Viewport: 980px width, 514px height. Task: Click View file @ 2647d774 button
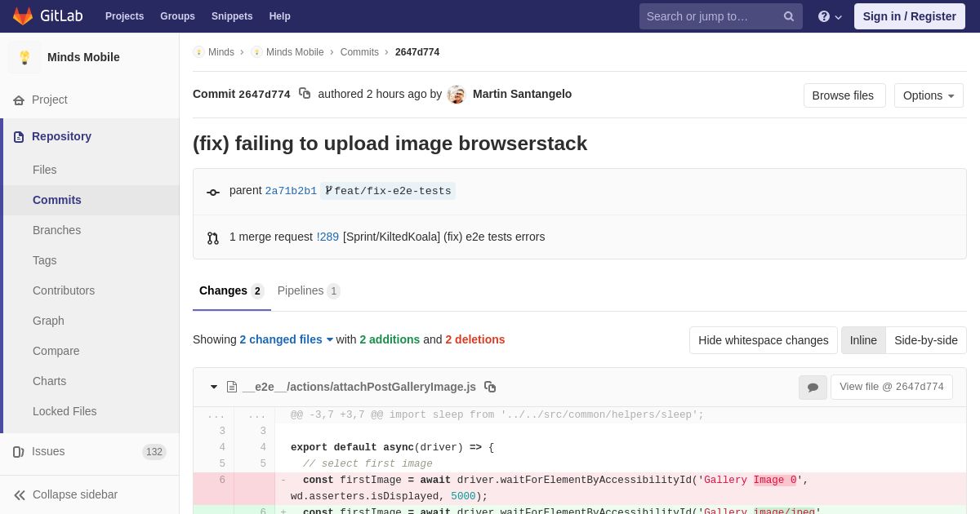point(892,388)
